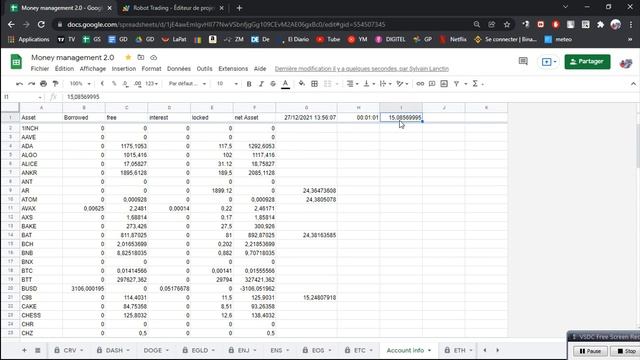
Task: Open the Extensions menu
Action: (233, 69)
